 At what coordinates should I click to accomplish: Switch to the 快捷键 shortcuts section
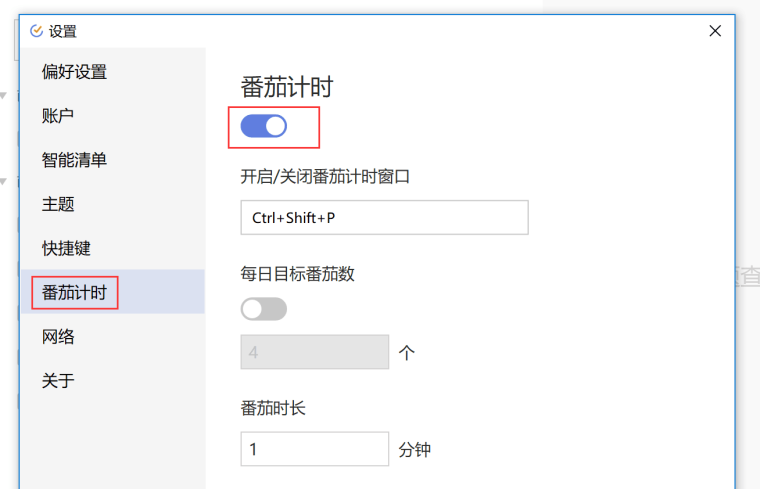(x=66, y=248)
